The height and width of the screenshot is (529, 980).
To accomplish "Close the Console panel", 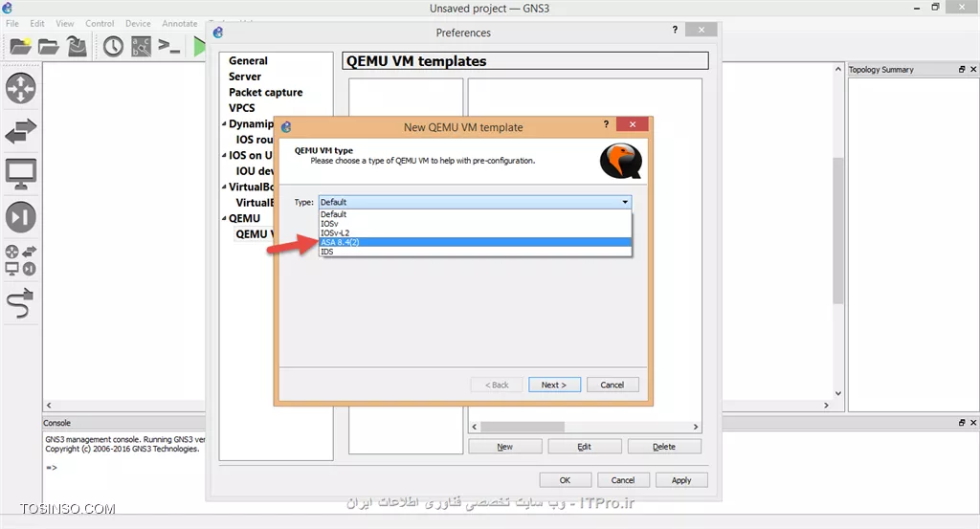I will tap(973, 423).
